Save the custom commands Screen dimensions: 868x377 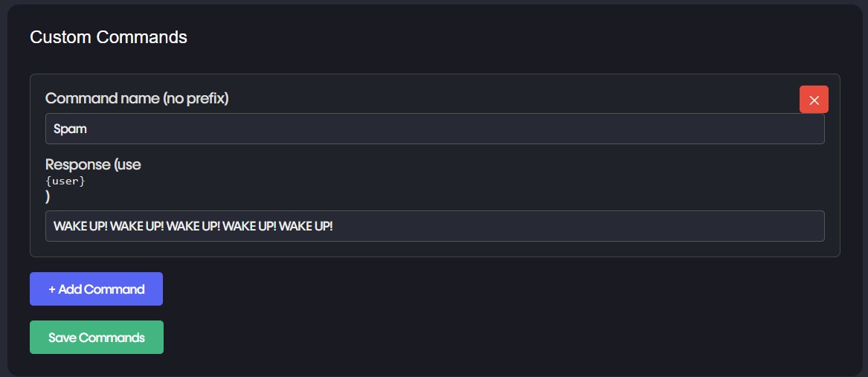point(97,338)
